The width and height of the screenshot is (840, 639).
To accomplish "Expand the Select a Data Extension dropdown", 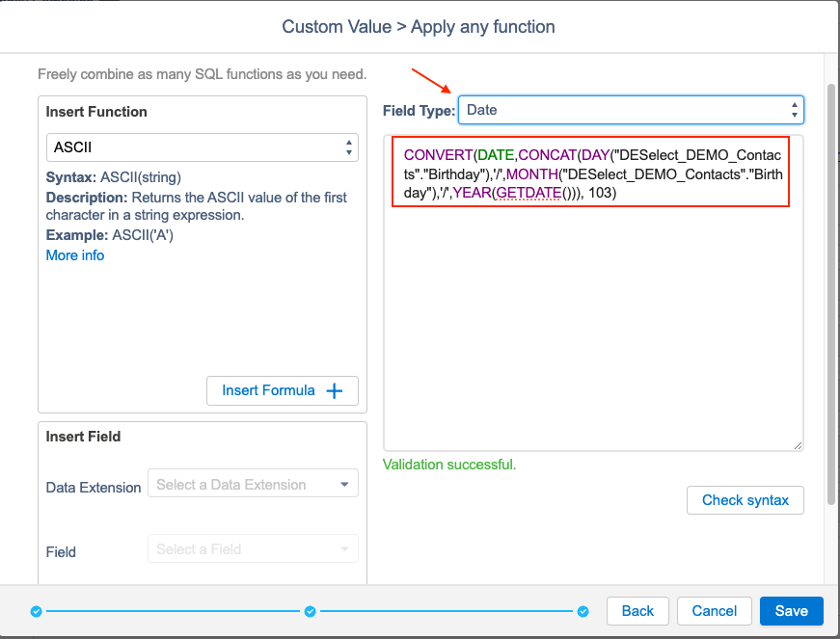I will [253, 484].
